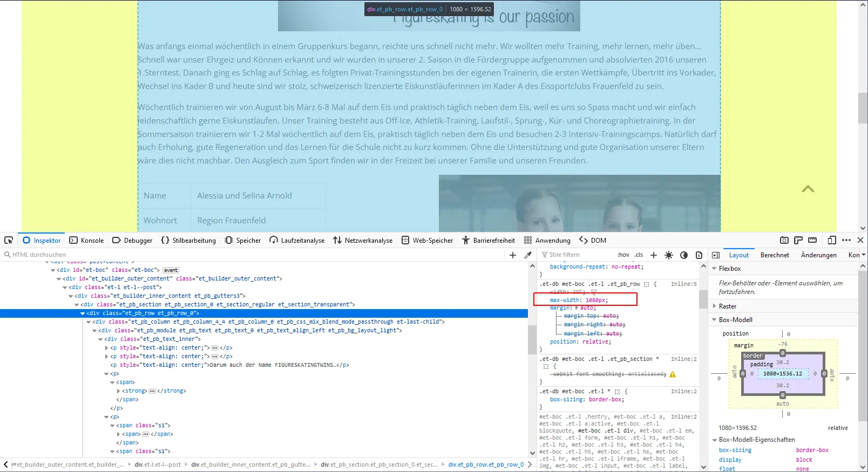Toggle the rulers icon in DevTools toolbar

798,240
